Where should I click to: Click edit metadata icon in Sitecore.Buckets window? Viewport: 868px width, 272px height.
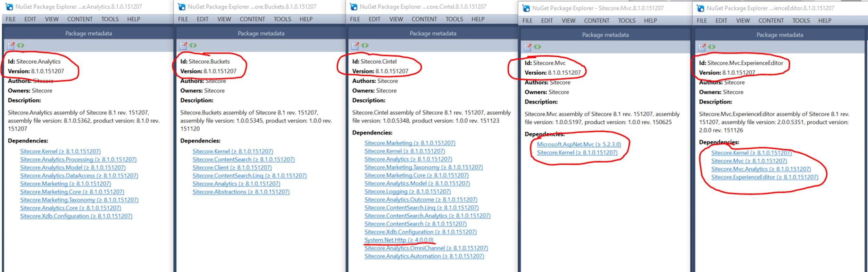coord(183,46)
